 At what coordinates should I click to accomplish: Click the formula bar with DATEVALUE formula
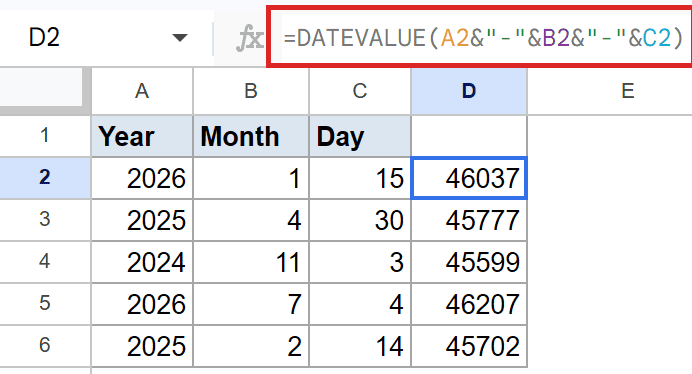[481, 37]
